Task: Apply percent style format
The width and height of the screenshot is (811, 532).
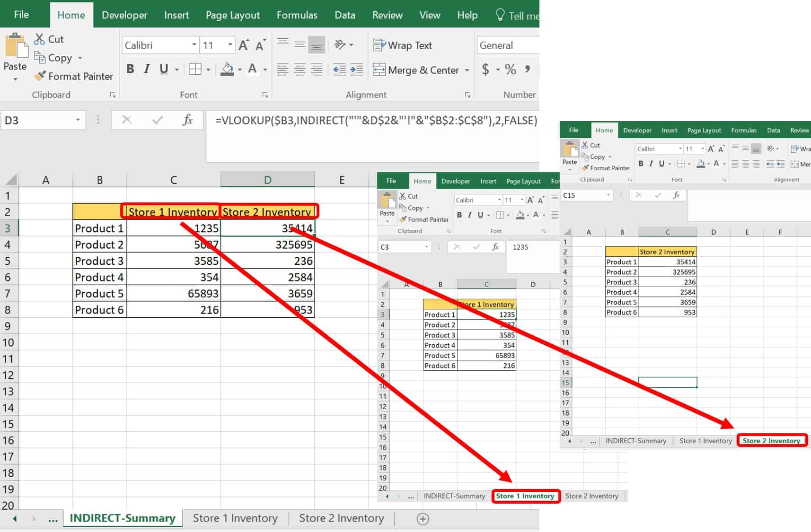Action: click(511, 70)
